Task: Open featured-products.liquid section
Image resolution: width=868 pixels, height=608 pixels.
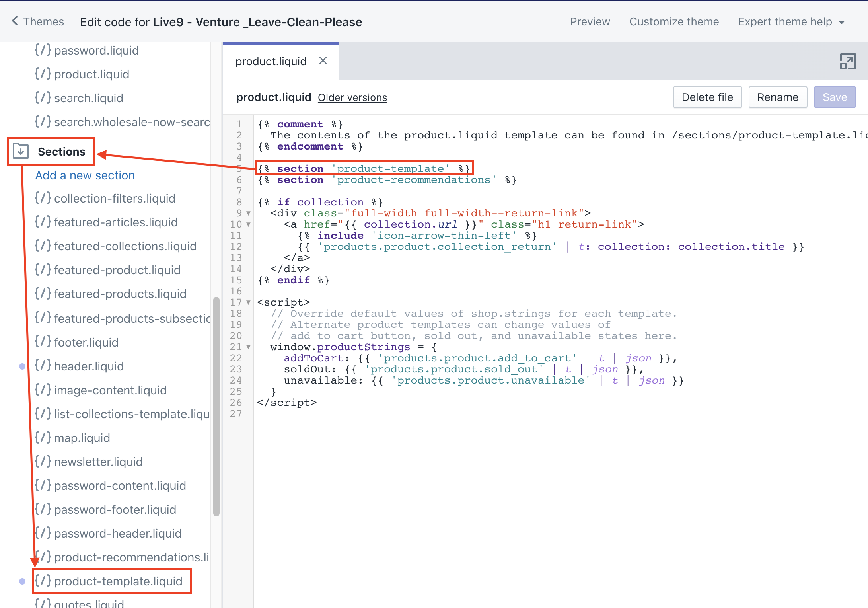Action: [x=120, y=294]
